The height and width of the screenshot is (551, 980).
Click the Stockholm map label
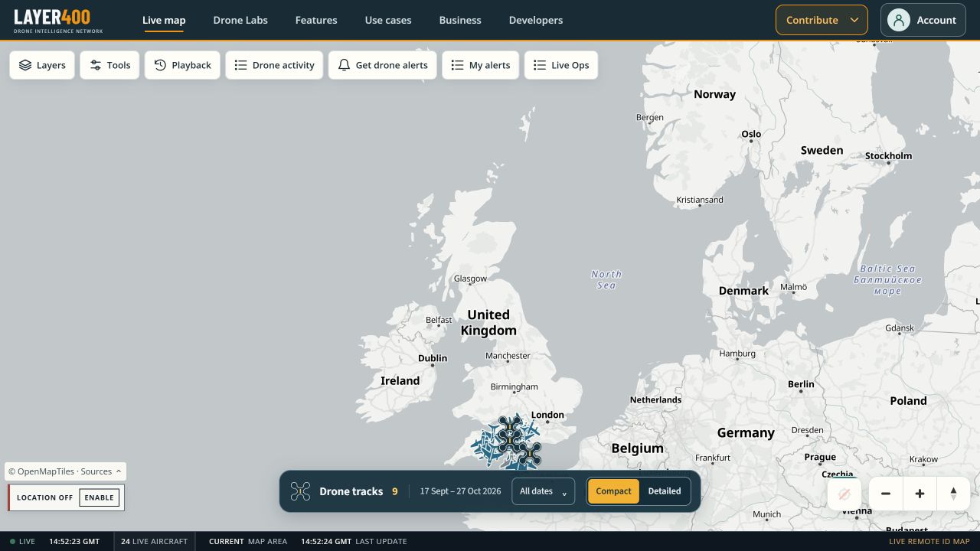click(x=888, y=156)
